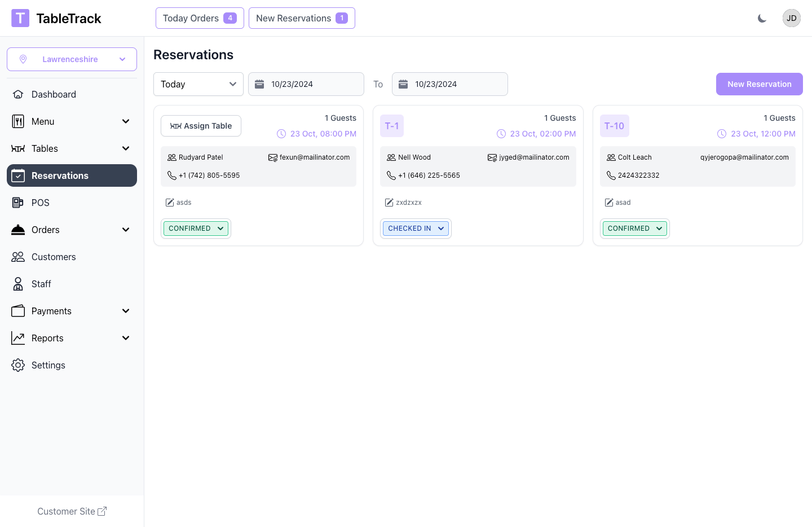The height and width of the screenshot is (527, 812).
Task: Click the phone icon for Nell Wood
Action: click(x=391, y=175)
